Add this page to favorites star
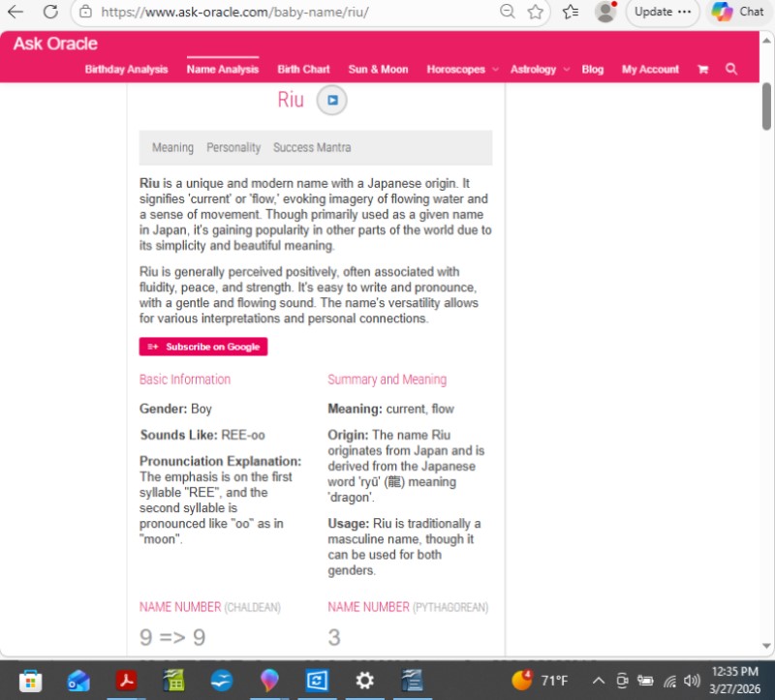775x700 pixels. (536, 12)
